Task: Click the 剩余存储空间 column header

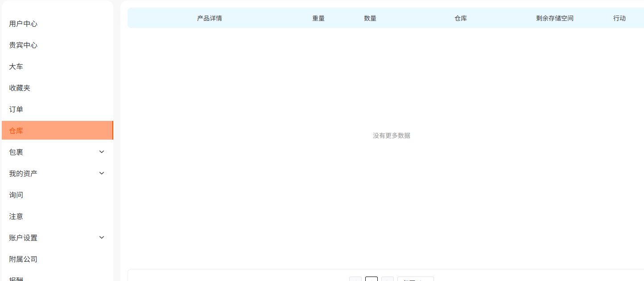Action: click(x=555, y=18)
